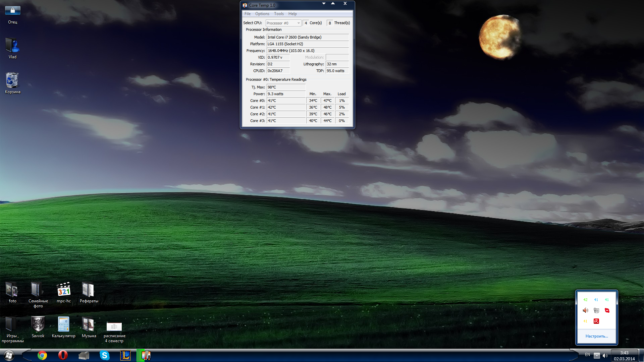Click Core #1 load value 5%

[342, 107]
